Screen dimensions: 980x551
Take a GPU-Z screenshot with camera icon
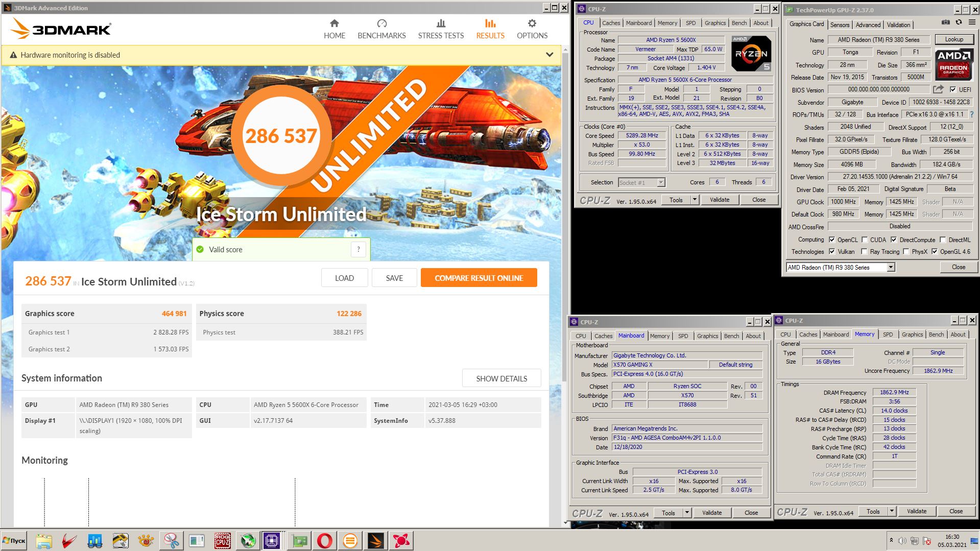tap(946, 22)
